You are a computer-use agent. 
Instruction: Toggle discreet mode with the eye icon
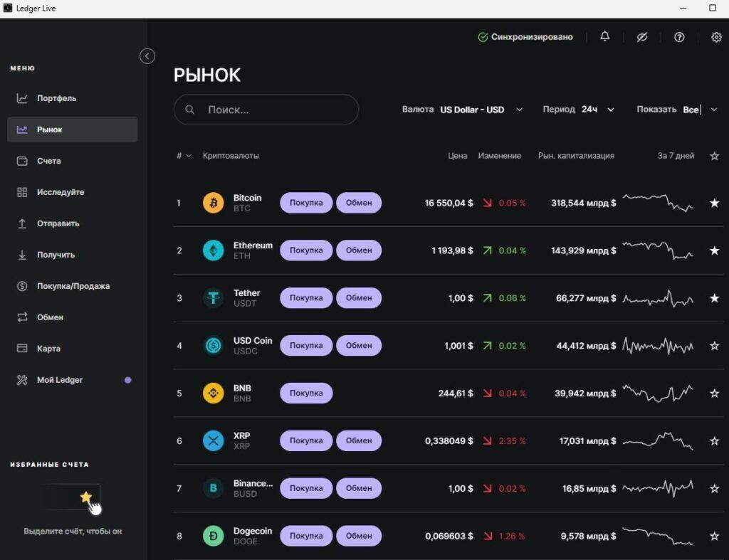point(641,37)
